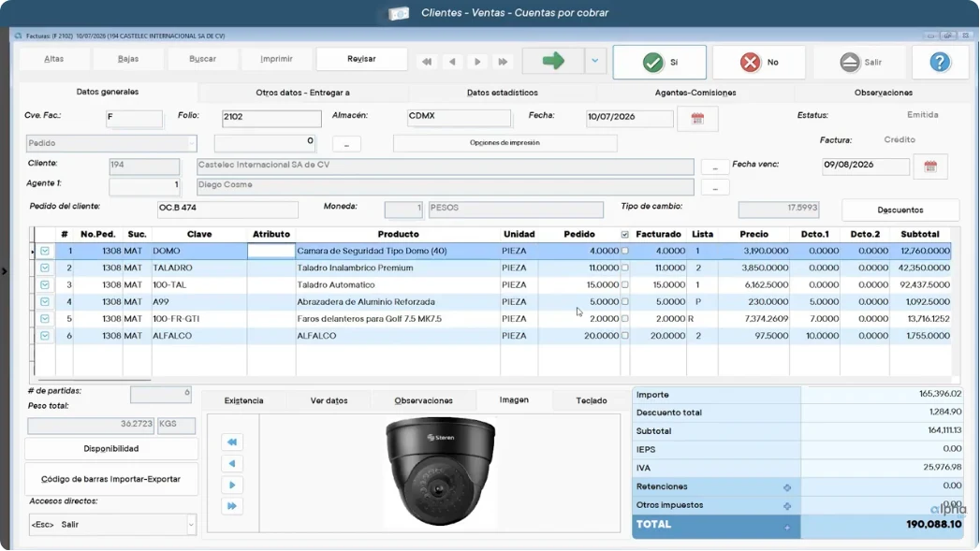Click the Salir button
Screen dimensions: 980x551
[x=859, y=62]
